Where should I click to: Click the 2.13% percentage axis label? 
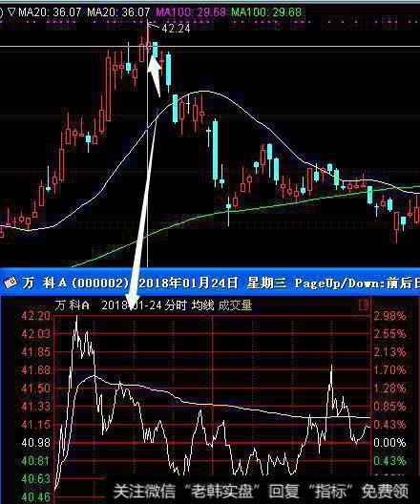(x=389, y=352)
